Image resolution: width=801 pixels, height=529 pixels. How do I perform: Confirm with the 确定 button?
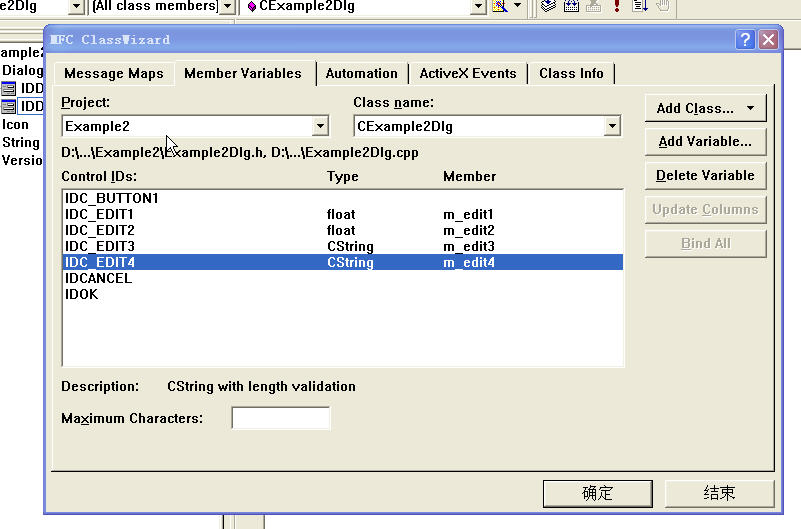pyautogui.click(x=598, y=493)
